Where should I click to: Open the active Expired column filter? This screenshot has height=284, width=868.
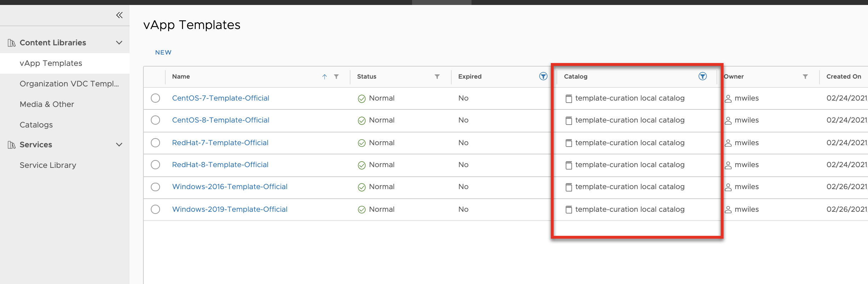tap(543, 76)
